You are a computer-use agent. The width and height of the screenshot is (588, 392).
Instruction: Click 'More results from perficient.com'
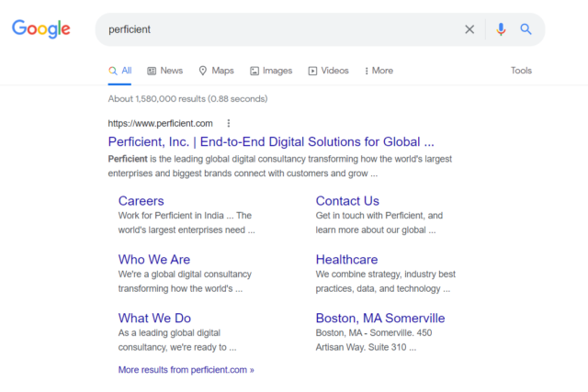click(186, 370)
